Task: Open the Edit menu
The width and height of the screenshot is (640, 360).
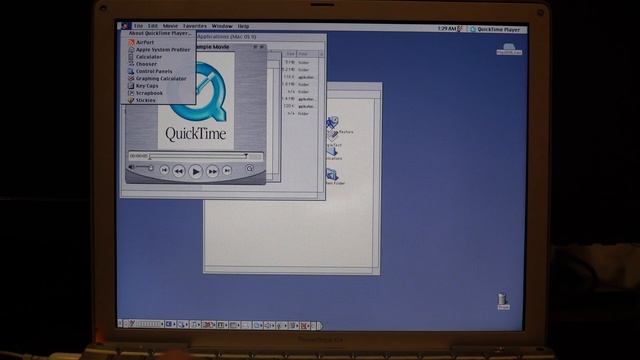Action: click(153, 26)
